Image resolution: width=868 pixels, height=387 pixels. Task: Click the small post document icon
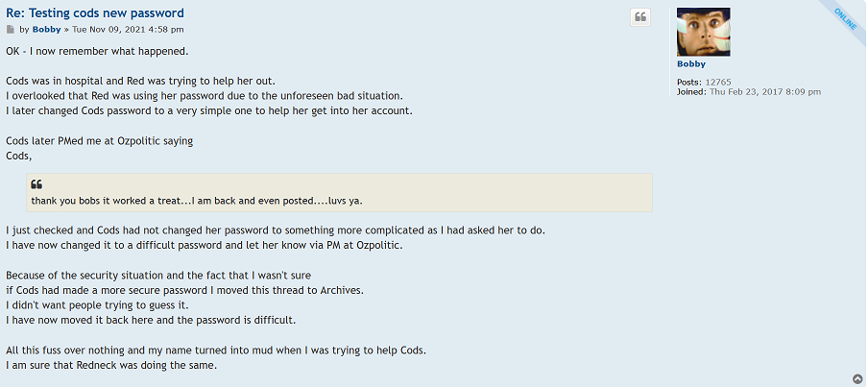click(x=11, y=30)
